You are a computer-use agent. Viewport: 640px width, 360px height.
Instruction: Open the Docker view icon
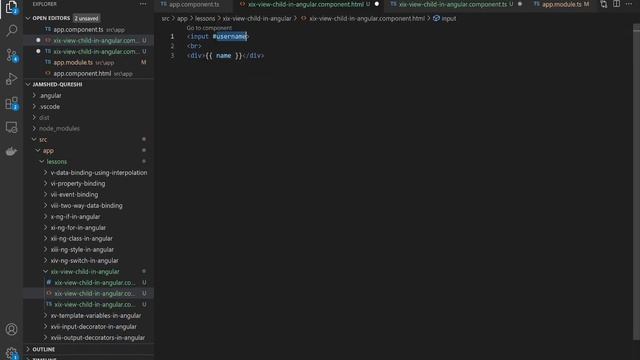click(x=11, y=151)
